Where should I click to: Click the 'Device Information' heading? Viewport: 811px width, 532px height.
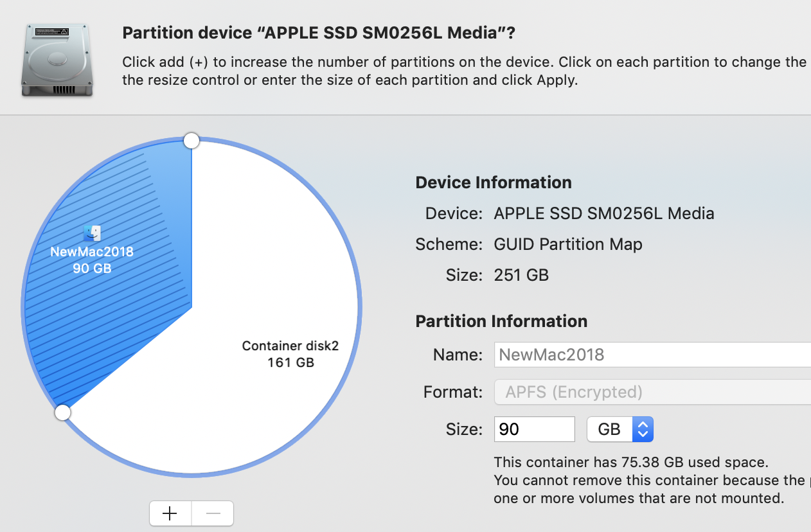click(x=494, y=182)
